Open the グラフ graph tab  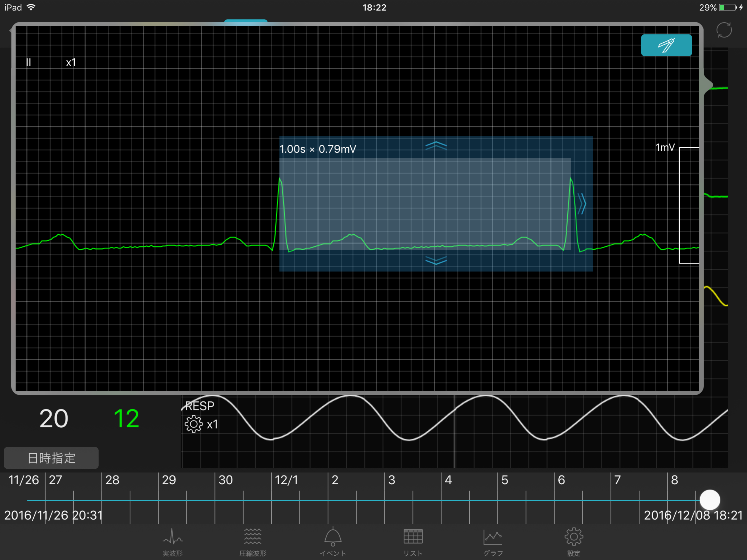493,542
